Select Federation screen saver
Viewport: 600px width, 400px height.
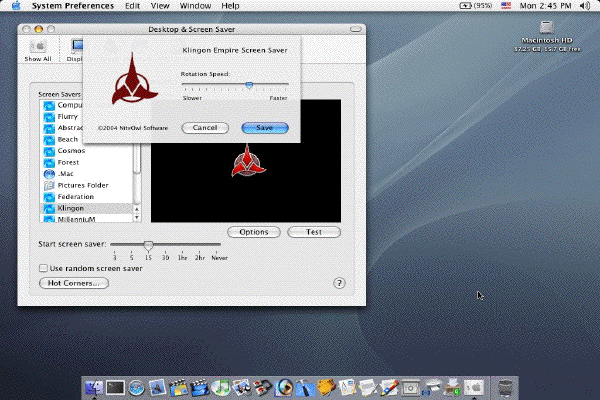click(86, 197)
